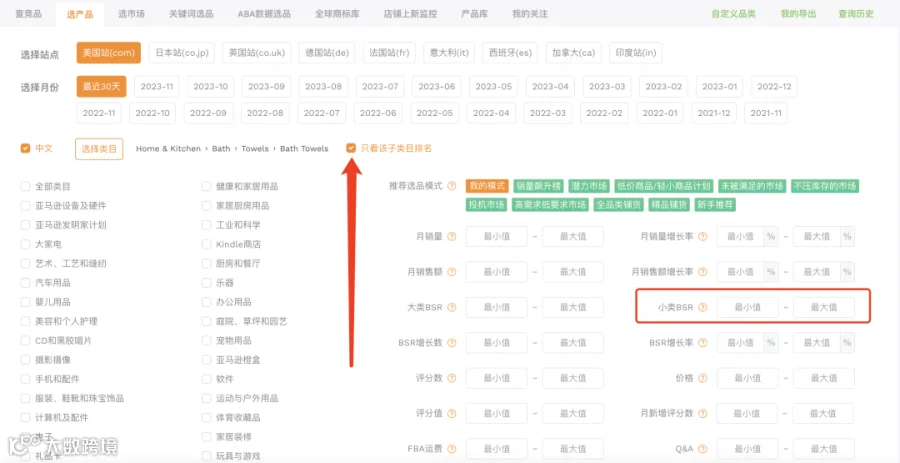900x463 pixels.
Task: Click 月销量增长率 minimum percent field
Action: 740,236
